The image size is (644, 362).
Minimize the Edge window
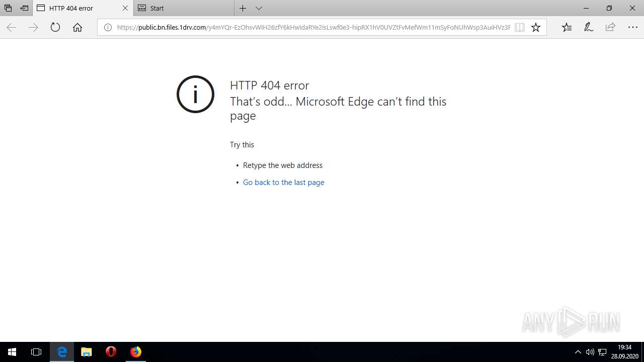586,8
